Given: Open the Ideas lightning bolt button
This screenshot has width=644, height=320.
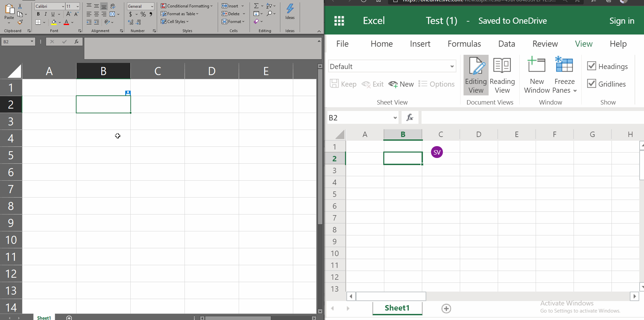Looking at the screenshot, I should click(290, 12).
